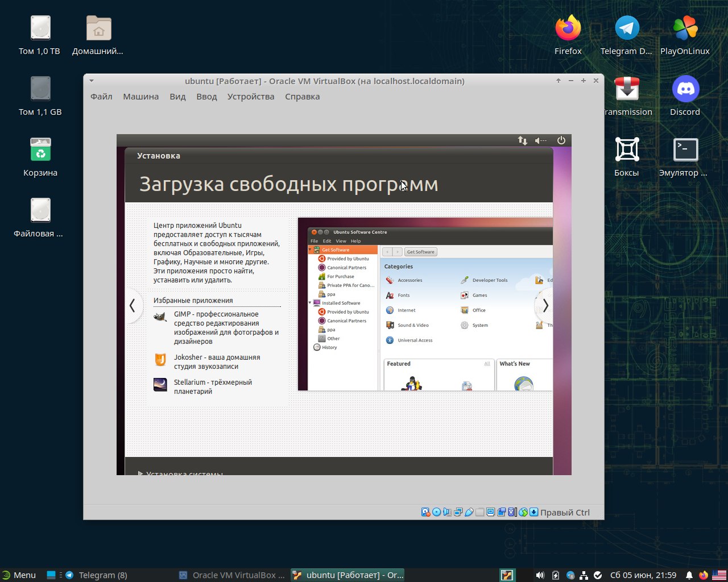Click the optical disc status icon

436,512
